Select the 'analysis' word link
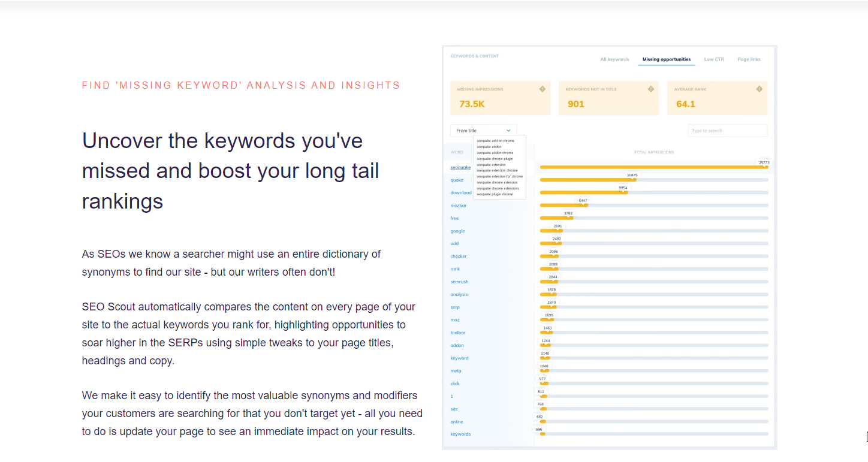 [459, 294]
